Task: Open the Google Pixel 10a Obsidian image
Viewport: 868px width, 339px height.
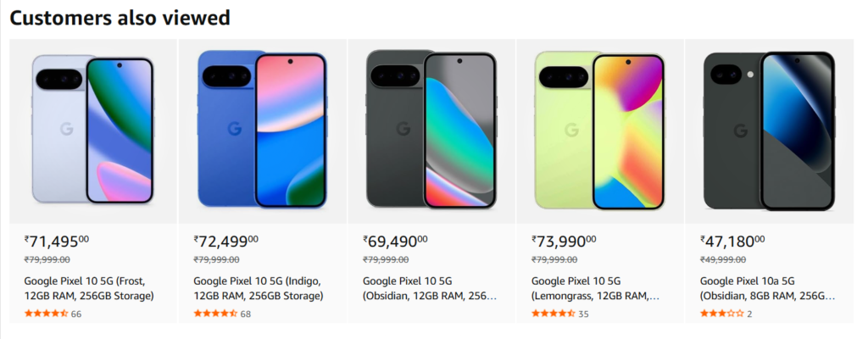Action: pyautogui.click(x=769, y=131)
